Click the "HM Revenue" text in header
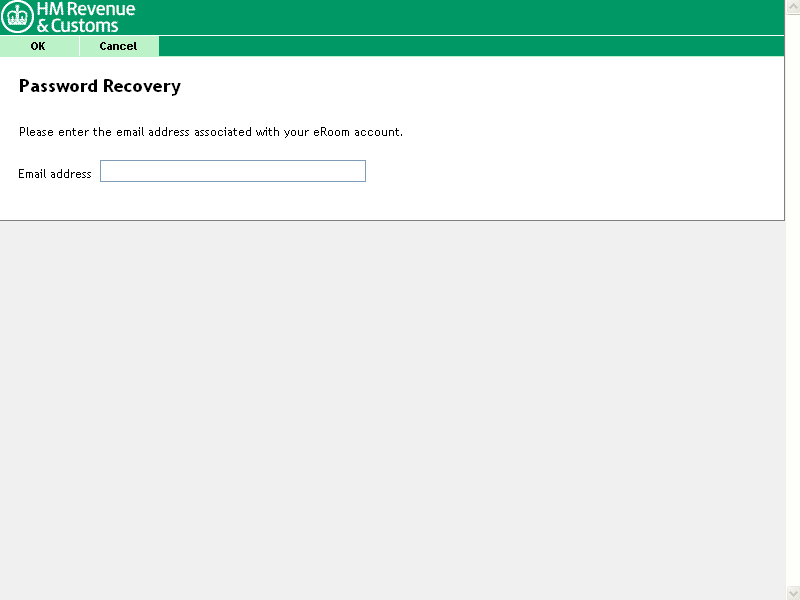The width and height of the screenshot is (800, 600). (x=86, y=9)
